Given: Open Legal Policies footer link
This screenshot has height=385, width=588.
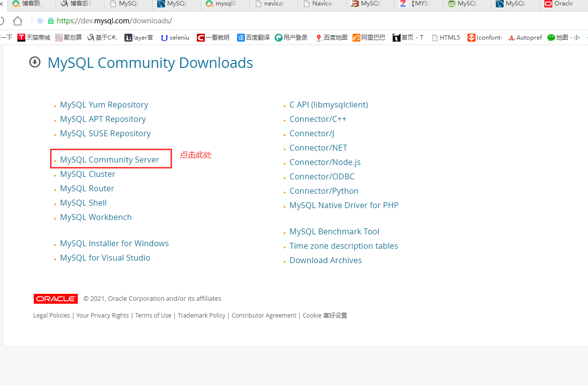Looking at the screenshot, I should (x=52, y=315).
